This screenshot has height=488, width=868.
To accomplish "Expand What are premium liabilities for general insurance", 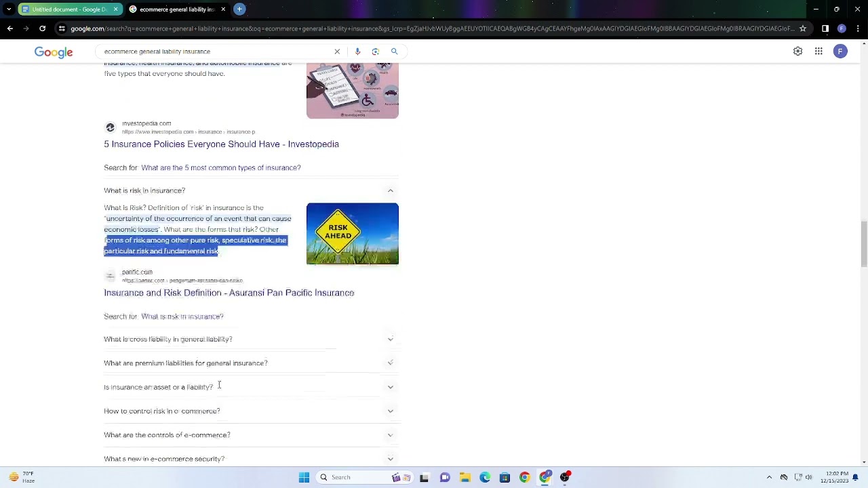I will point(251,363).
